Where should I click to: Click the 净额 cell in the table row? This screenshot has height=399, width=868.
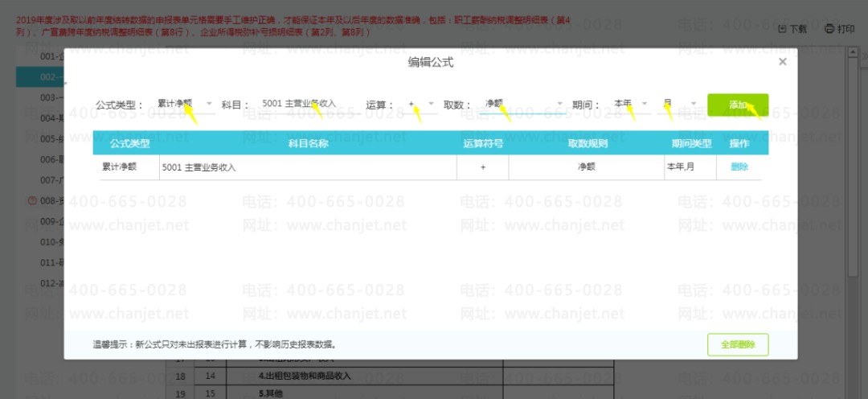coord(586,167)
